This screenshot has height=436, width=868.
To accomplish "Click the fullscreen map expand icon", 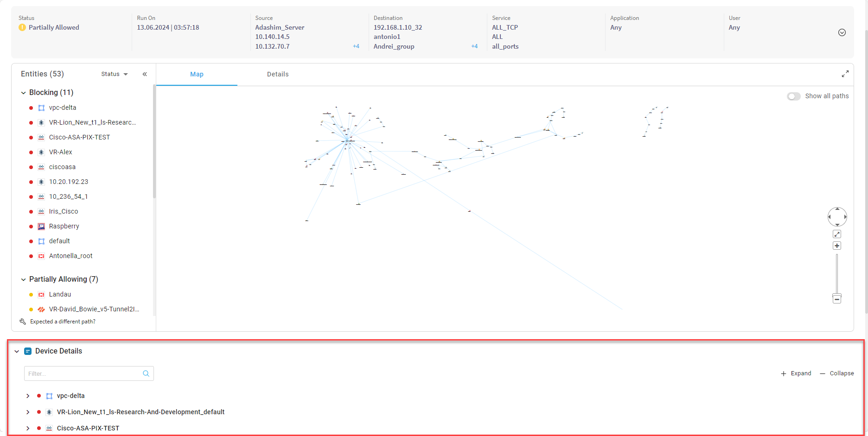I will [845, 74].
